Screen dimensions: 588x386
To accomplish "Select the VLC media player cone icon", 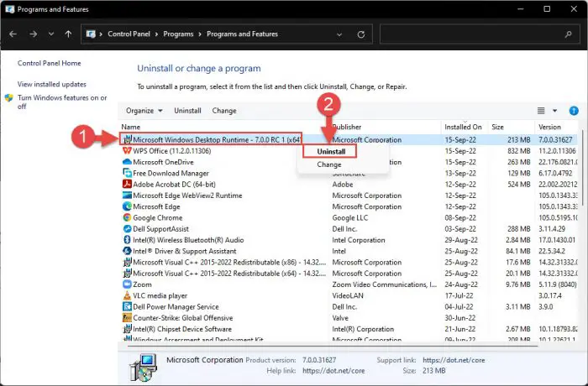I will pos(127,295).
